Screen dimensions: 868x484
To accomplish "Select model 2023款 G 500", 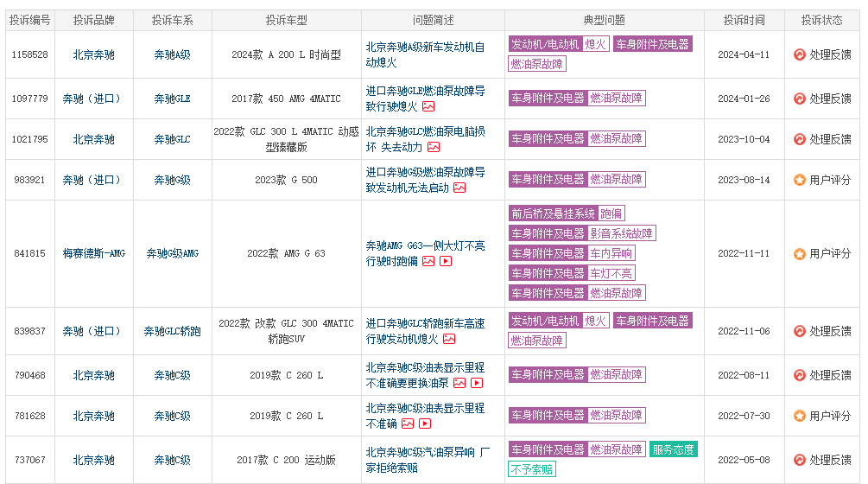I will pyautogui.click(x=286, y=180).
